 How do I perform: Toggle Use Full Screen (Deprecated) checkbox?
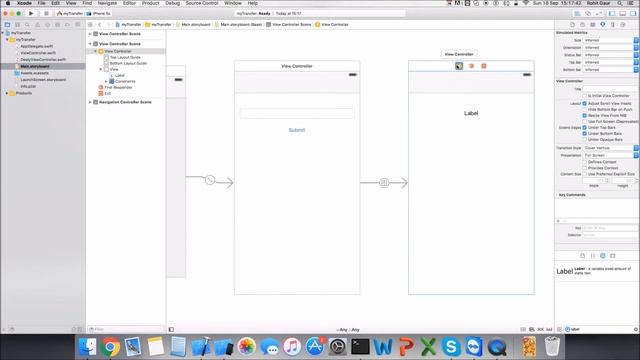(x=584, y=122)
